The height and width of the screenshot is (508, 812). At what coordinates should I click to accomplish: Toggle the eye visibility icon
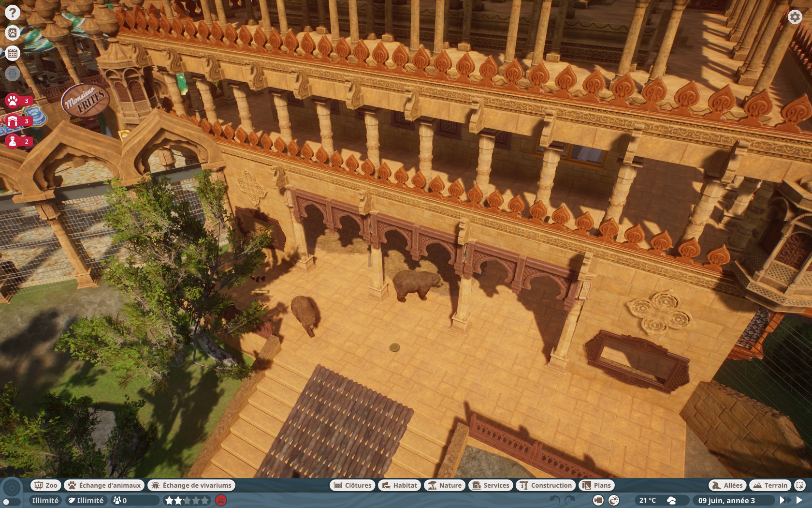coord(12,74)
